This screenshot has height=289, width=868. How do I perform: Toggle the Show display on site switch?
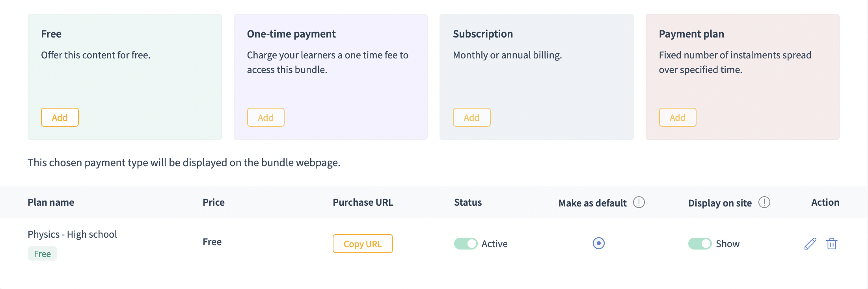click(x=700, y=244)
